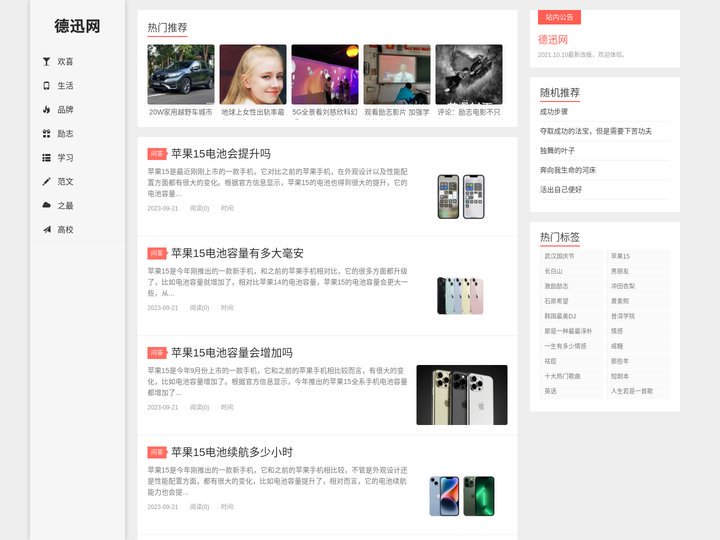Open article 苹果15电池续航多少小时
This screenshot has height=540, width=720.
(x=232, y=452)
